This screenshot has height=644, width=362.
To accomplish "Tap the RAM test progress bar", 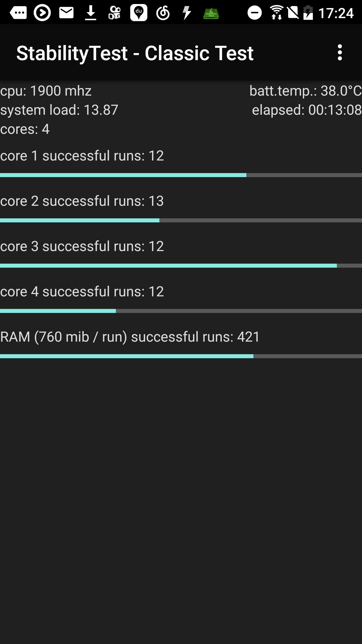I will click(x=181, y=356).
